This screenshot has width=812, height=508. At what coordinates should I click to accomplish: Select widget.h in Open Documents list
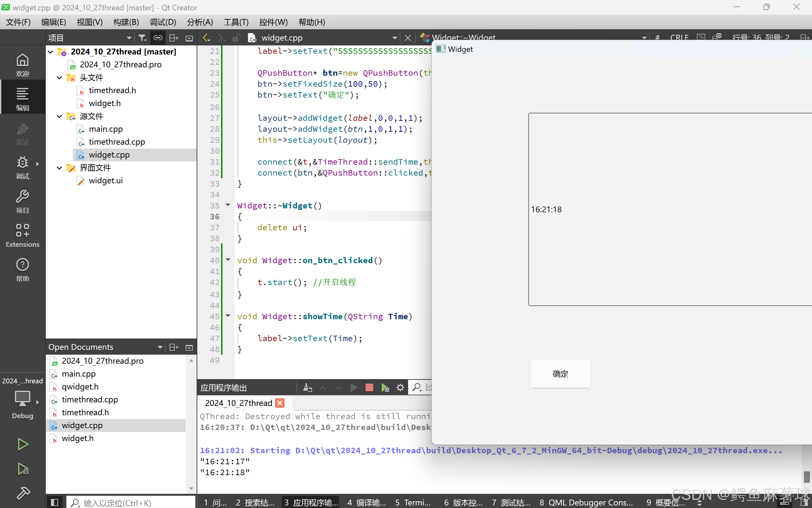coord(78,438)
